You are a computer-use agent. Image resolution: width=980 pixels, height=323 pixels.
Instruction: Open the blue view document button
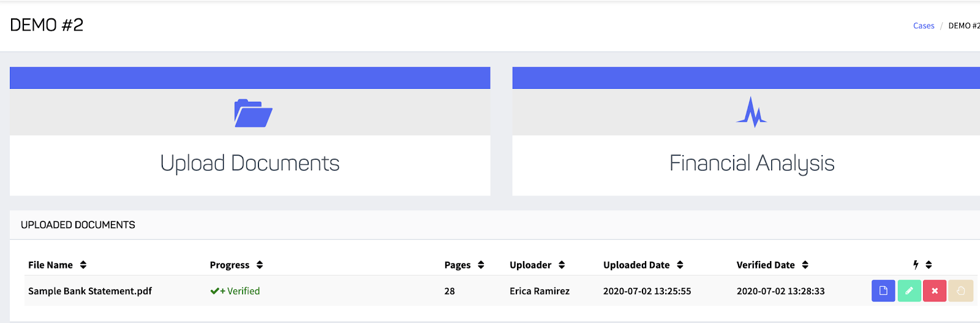click(x=883, y=291)
